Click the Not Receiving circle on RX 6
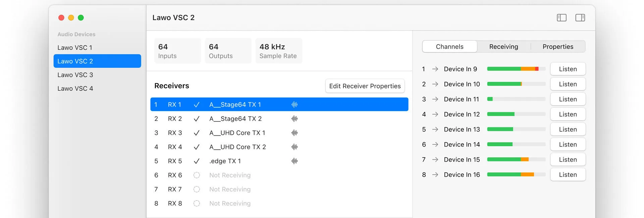 (197, 175)
